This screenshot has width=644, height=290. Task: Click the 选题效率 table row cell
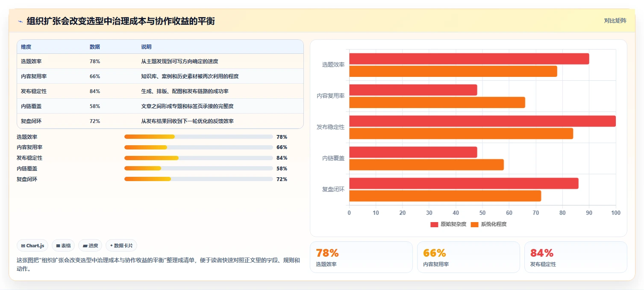point(31,62)
